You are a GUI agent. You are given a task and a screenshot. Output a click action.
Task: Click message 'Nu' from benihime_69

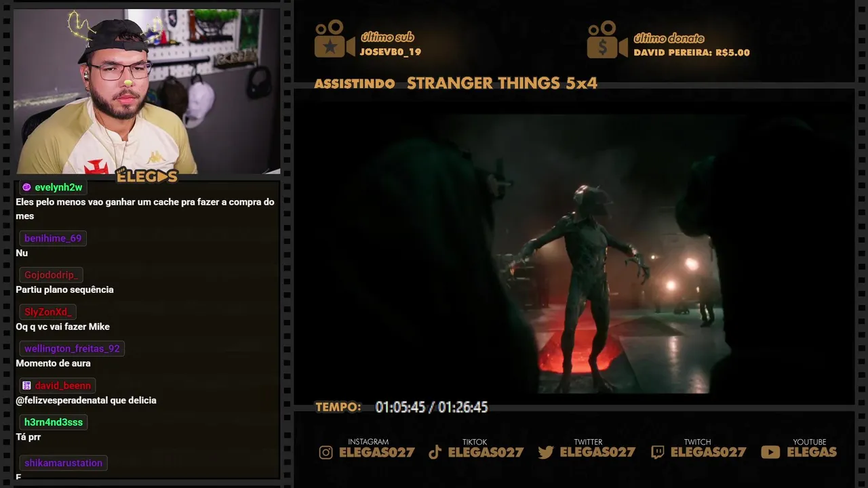pyautogui.click(x=22, y=253)
